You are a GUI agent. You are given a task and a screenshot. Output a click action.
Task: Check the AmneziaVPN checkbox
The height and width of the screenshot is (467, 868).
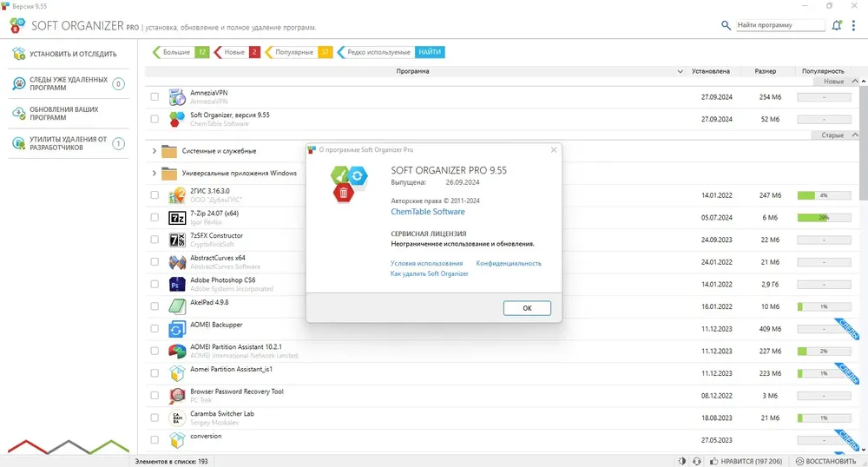pos(155,97)
